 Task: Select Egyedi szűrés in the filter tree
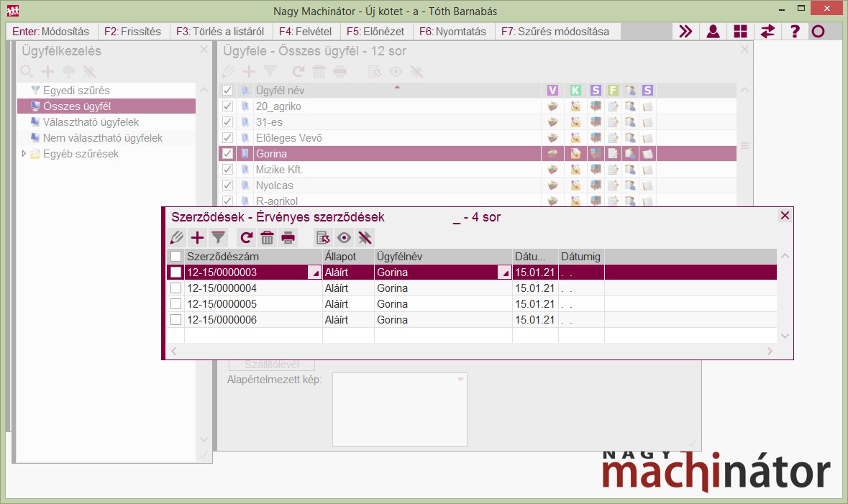(76, 91)
